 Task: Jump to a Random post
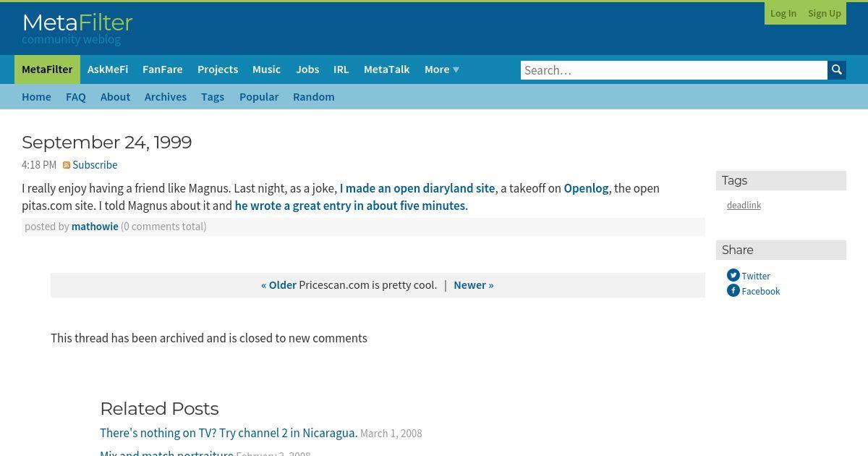313,97
